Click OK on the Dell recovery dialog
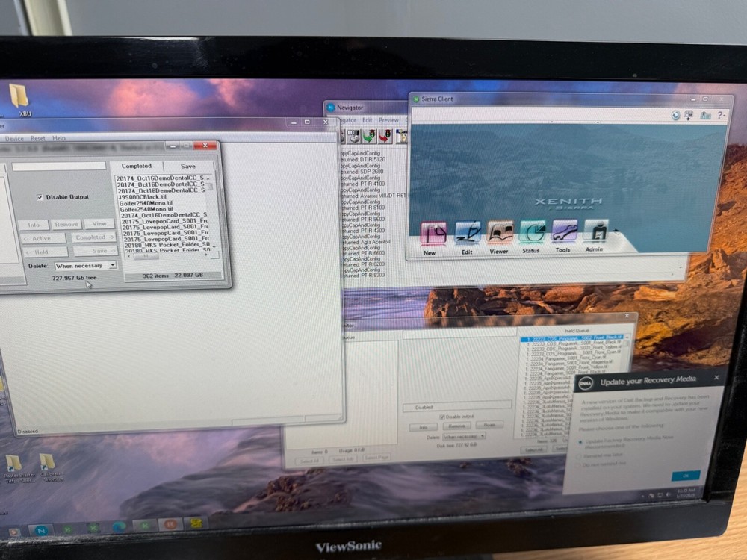 tap(686, 476)
